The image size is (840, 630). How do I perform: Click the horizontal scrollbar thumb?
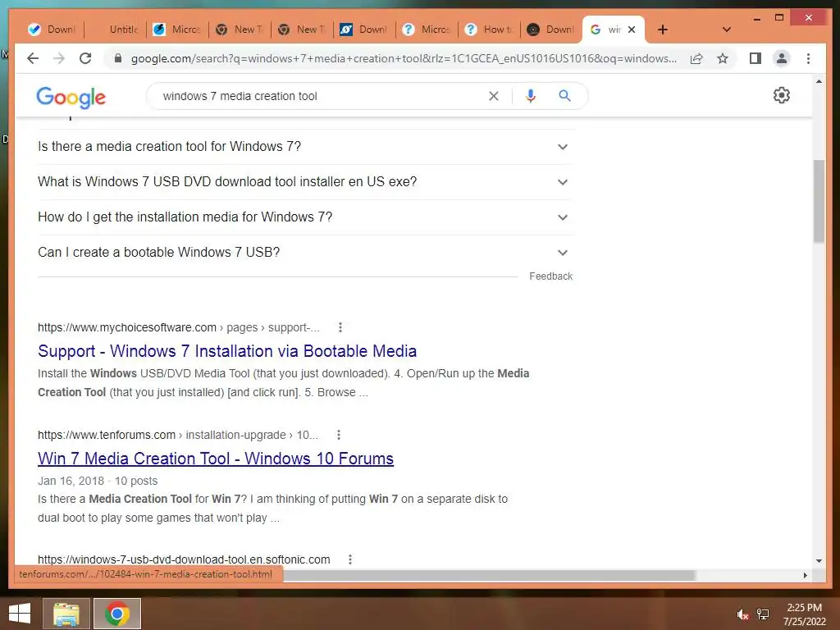point(489,575)
